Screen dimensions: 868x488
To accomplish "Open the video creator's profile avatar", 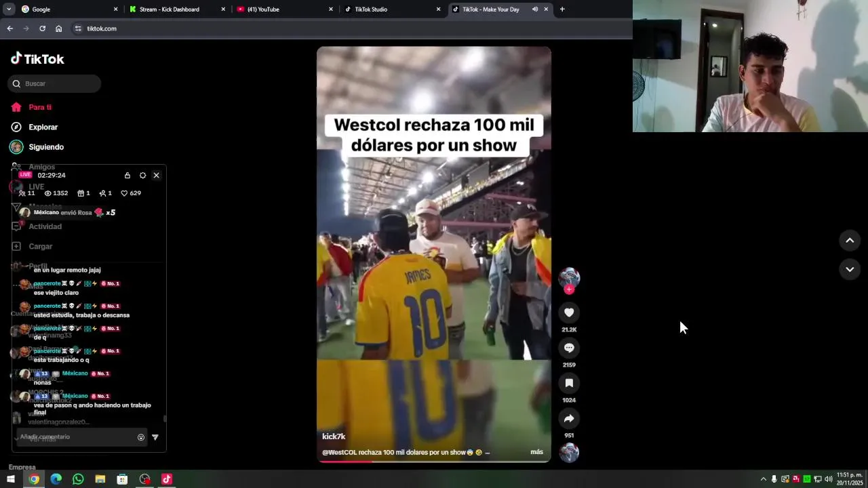I will pos(569,277).
